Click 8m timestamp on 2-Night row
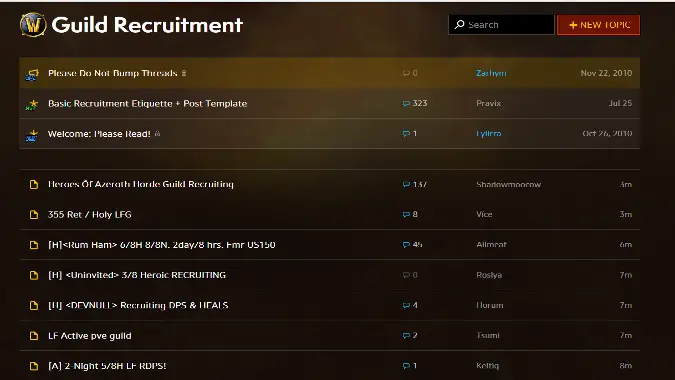The width and height of the screenshot is (675, 380). click(x=625, y=366)
